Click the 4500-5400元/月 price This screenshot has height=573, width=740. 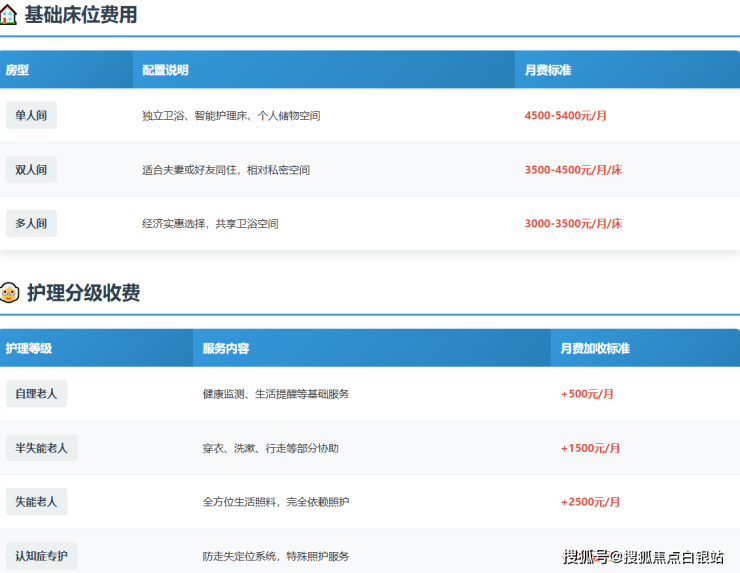(x=565, y=116)
